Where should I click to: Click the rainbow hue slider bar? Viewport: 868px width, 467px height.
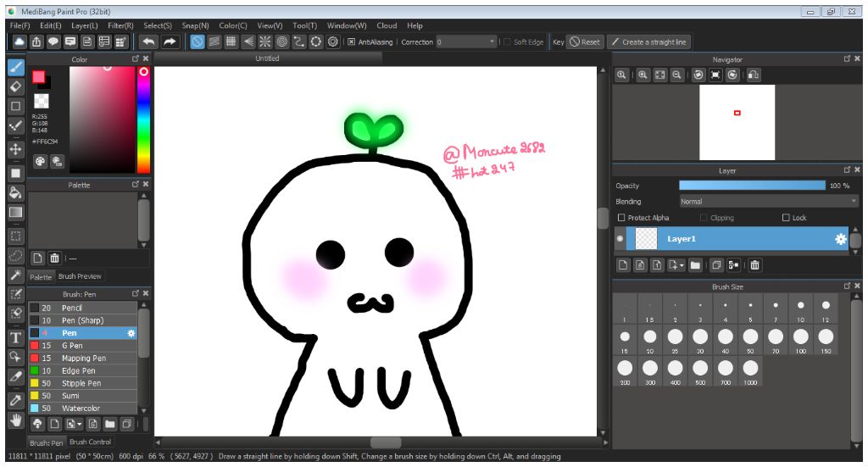click(143, 120)
